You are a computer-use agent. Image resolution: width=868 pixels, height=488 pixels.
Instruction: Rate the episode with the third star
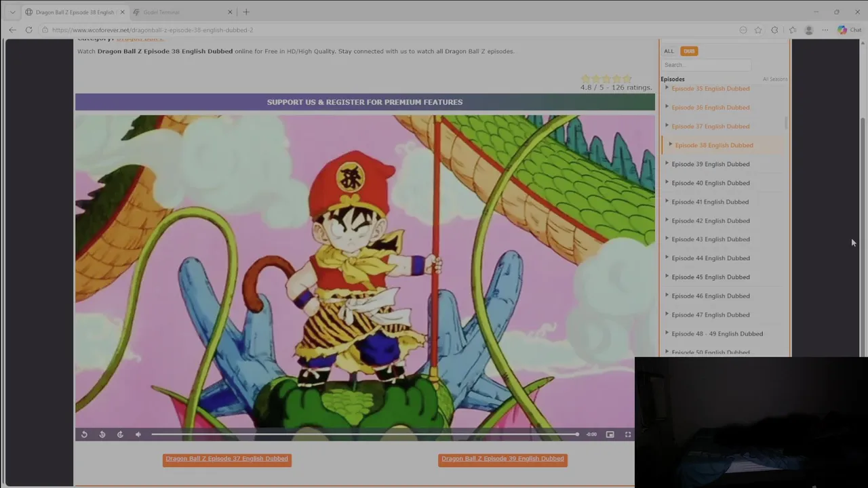point(606,79)
